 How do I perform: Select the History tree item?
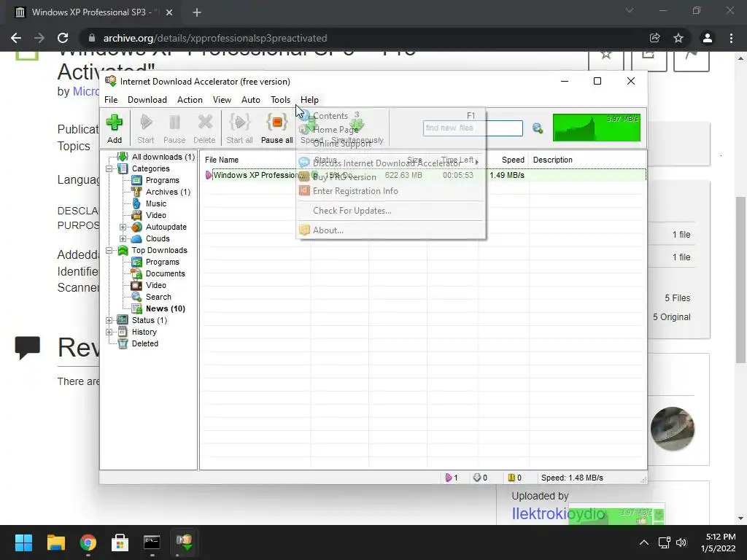144,332
